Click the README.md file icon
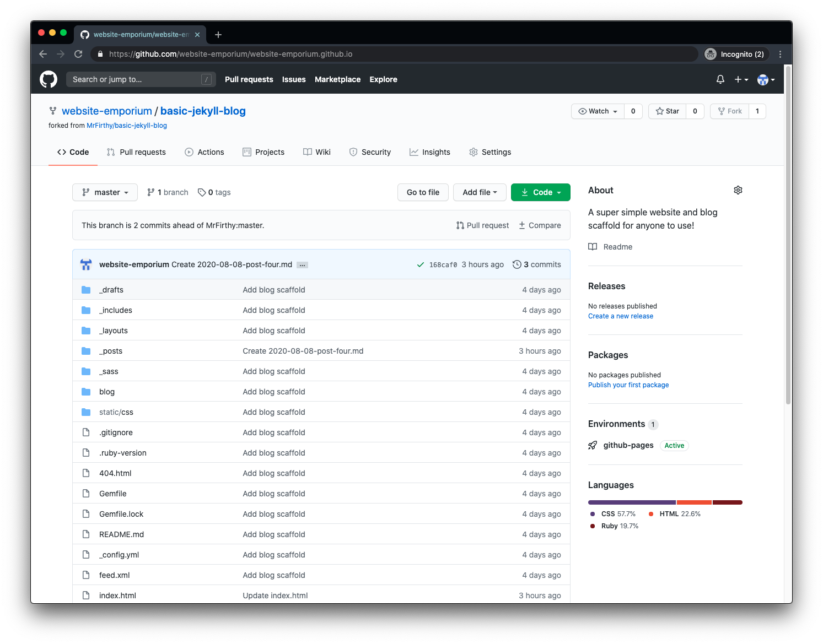The image size is (823, 644). [x=86, y=534]
